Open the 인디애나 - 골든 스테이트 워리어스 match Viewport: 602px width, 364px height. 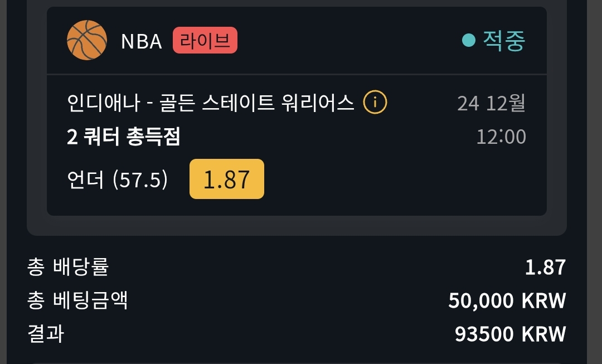tap(210, 103)
